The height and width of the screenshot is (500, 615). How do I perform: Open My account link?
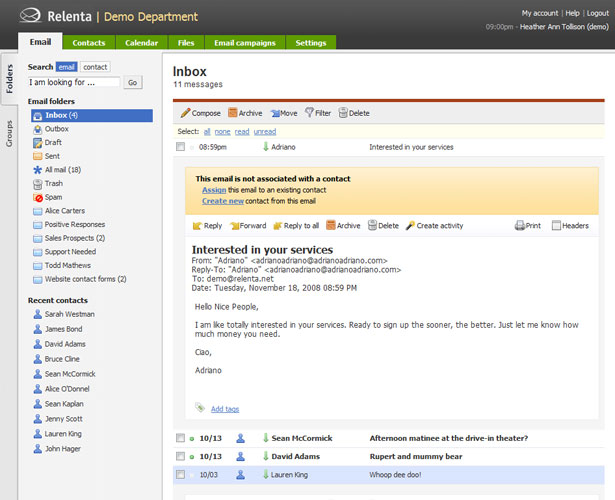pos(540,13)
